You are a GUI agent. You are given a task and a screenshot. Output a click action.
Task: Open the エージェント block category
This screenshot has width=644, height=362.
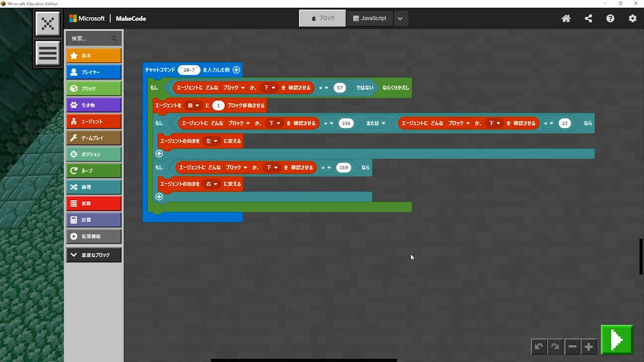94,121
